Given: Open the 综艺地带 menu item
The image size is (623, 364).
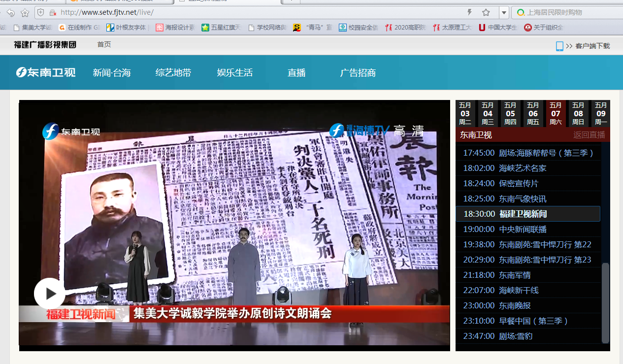Looking at the screenshot, I should coord(173,73).
